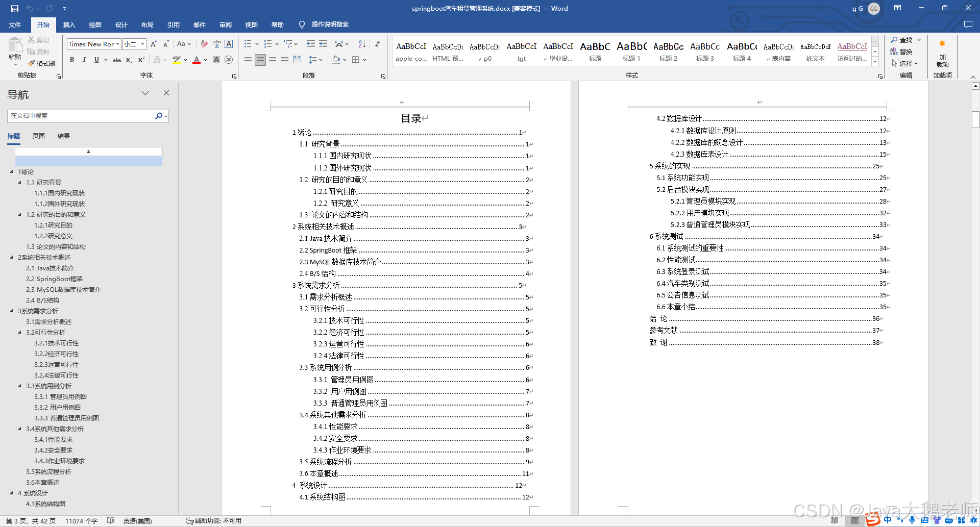Image resolution: width=980 pixels, height=527 pixels.
Task: Clear all formatting with the eraser icon
Action: coord(204,44)
